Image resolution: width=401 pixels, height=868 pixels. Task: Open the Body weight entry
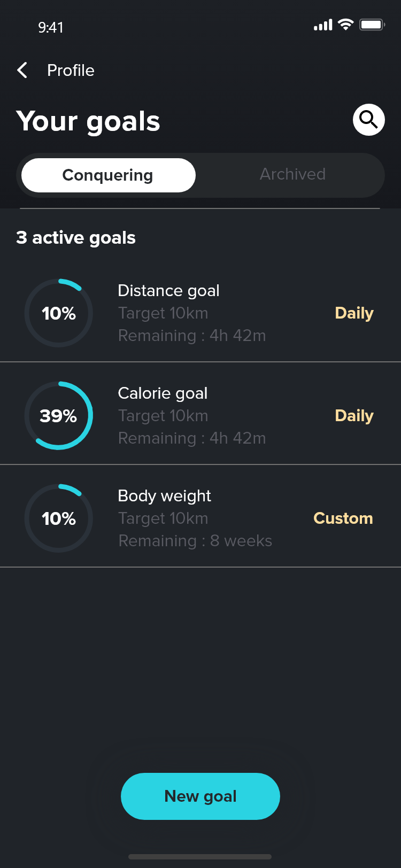tap(164, 496)
